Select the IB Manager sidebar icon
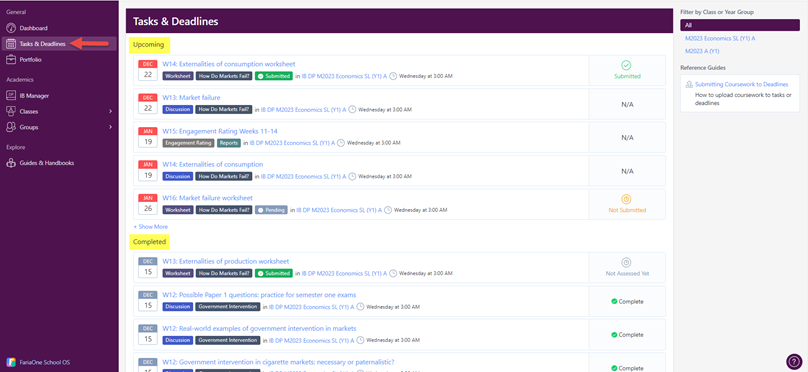The height and width of the screenshot is (372, 808). [10, 95]
